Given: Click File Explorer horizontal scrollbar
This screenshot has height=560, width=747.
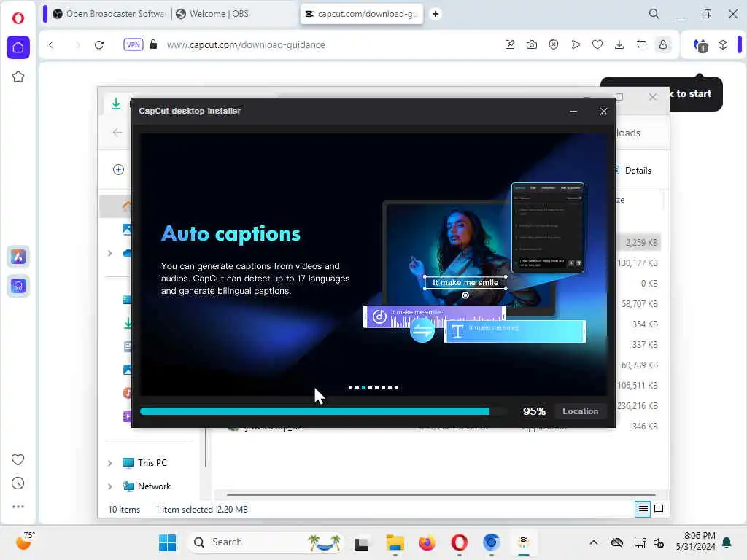Looking at the screenshot, I should click(441, 495).
